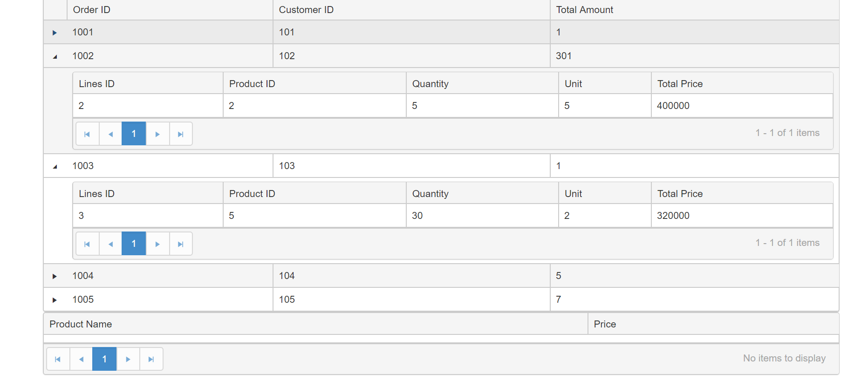
Task: Go to last page in order 1003 pager
Action: [x=181, y=244]
